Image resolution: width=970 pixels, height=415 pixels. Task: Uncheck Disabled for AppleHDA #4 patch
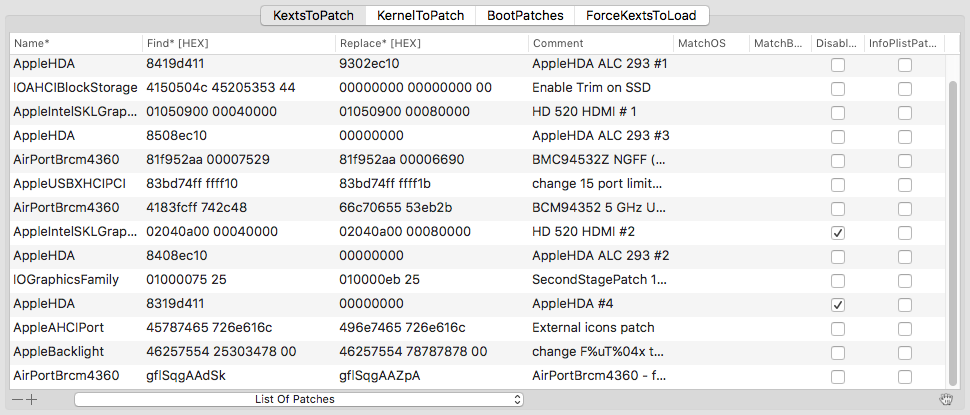tap(838, 305)
